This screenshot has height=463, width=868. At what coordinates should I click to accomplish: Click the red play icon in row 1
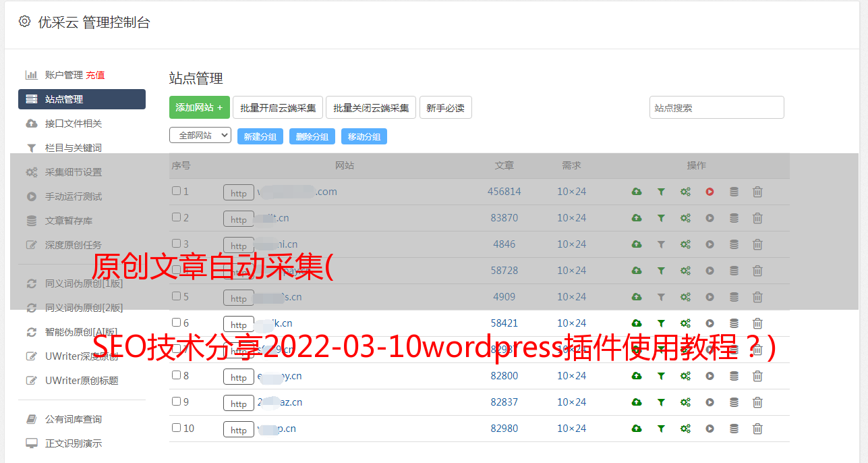pos(710,192)
